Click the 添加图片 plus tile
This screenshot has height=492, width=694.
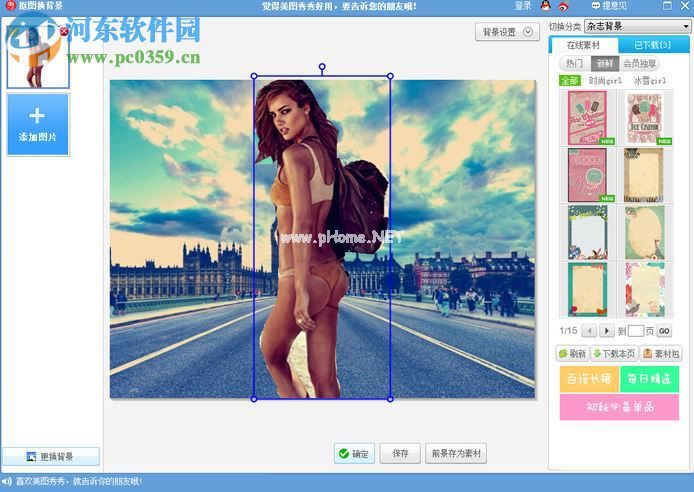coord(38,124)
